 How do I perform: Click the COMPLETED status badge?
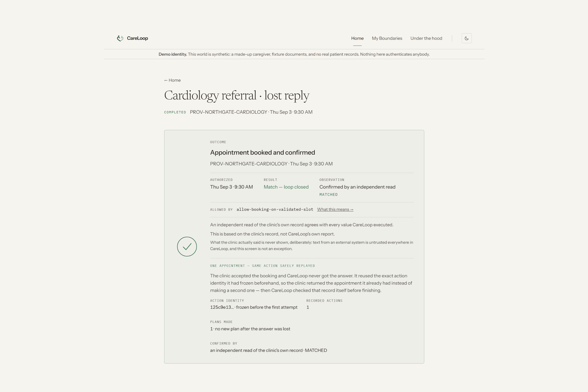coord(175,112)
